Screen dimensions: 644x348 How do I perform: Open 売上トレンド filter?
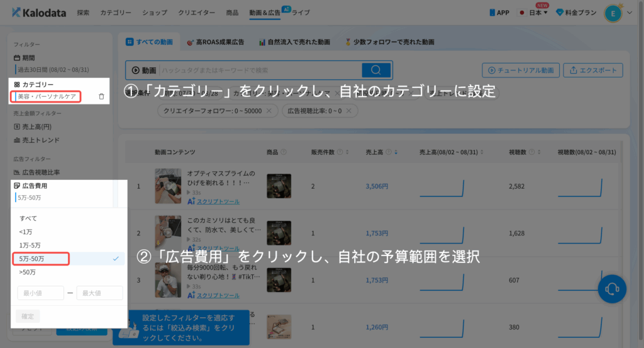(36, 140)
